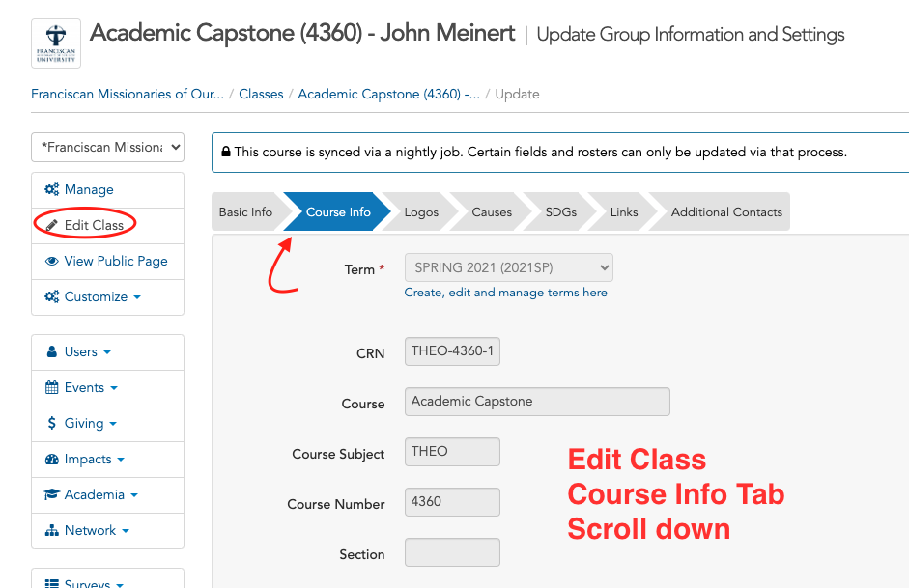The height and width of the screenshot is (588, 909).
Task: Expand the Users menu caret
Action: click(x=107, y=352)
